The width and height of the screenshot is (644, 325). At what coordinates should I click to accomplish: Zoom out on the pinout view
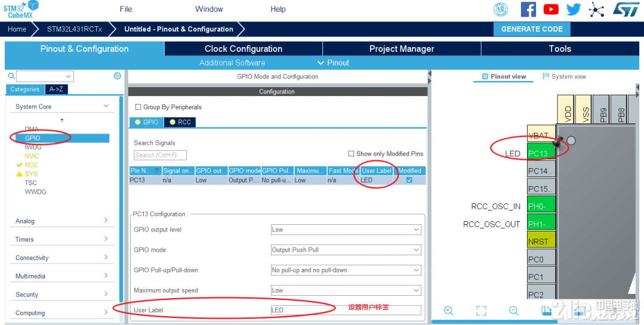[513, 311]
